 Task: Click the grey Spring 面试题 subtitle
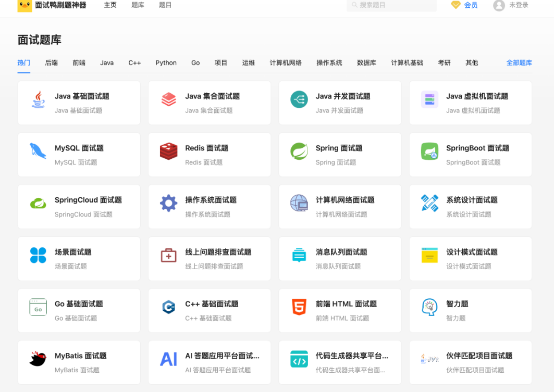point(336,162)
